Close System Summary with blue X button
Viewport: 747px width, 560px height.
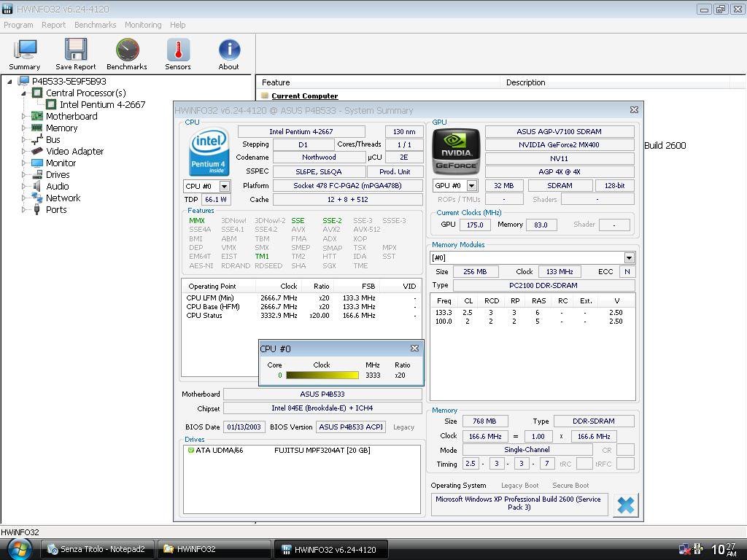(x=625, y=505)
